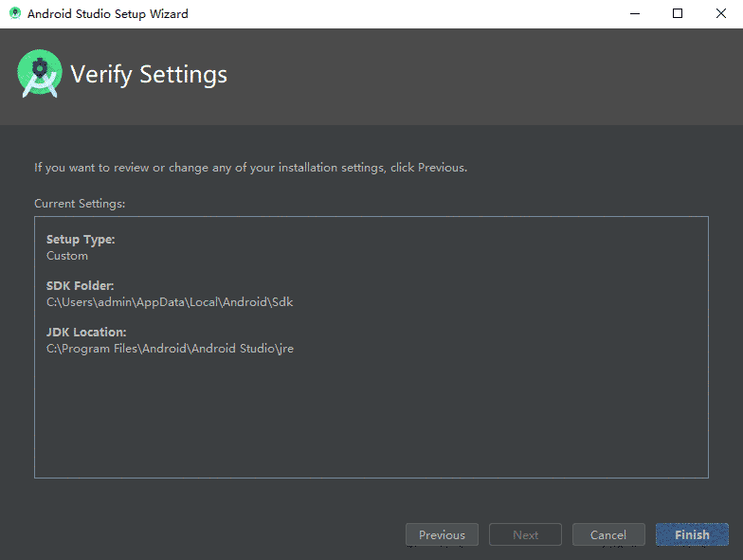Click the small Android Studio title bar icon
Viewport: 743px width, 560px height.
point(15,13)
